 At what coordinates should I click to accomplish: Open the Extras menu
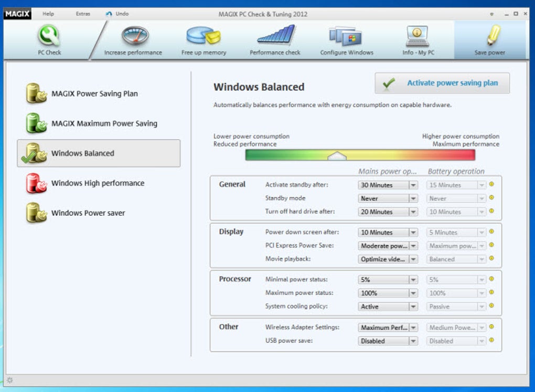pyautogui.click(x=83, y=14)
